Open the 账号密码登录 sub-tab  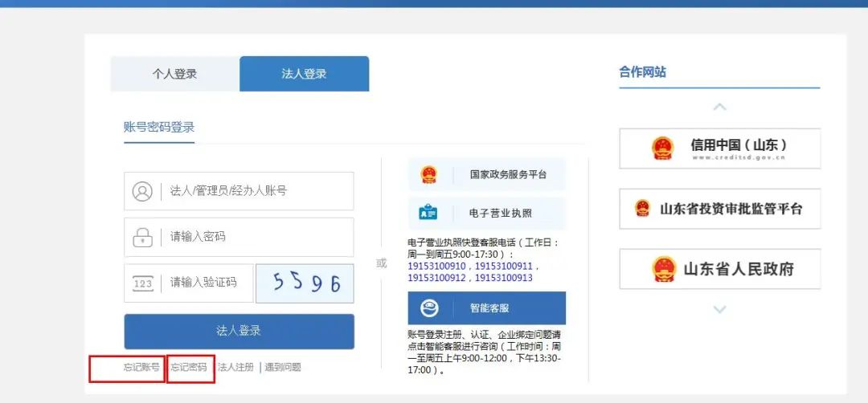tap(159, 127)
